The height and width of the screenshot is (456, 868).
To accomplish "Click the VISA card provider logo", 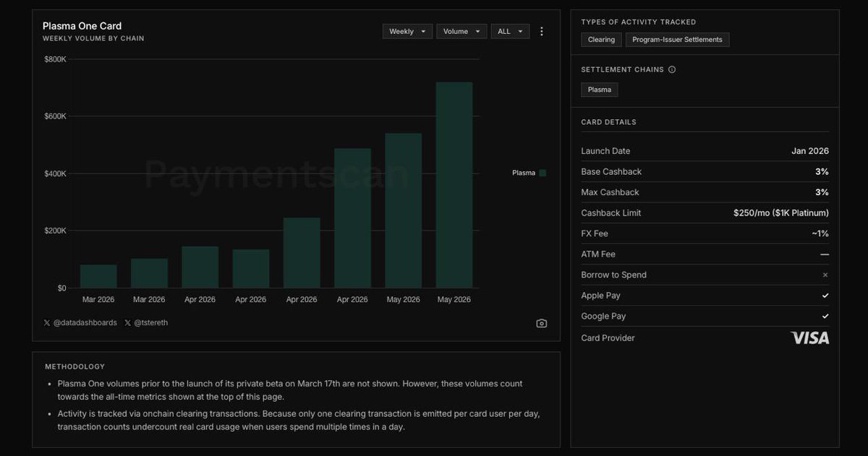I will click(810, 337).
